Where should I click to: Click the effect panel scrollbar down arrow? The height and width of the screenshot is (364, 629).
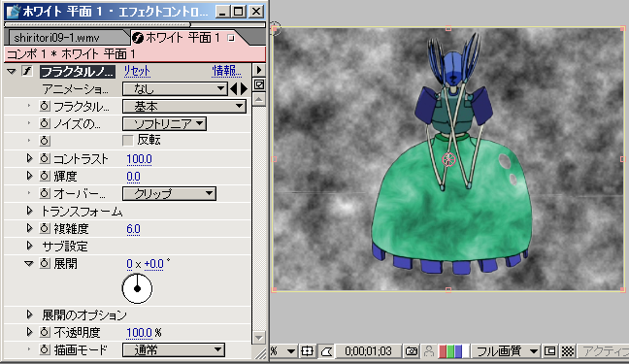(x=259, y=338)
